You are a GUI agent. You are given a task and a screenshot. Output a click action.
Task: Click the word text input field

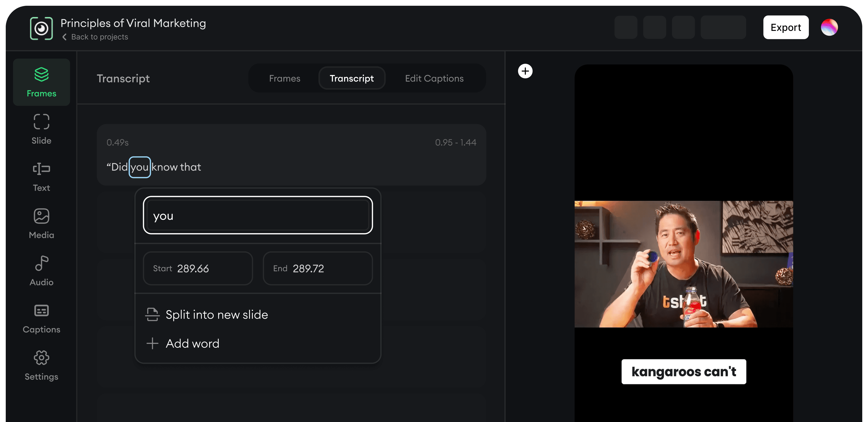click(x=258, y=215)
